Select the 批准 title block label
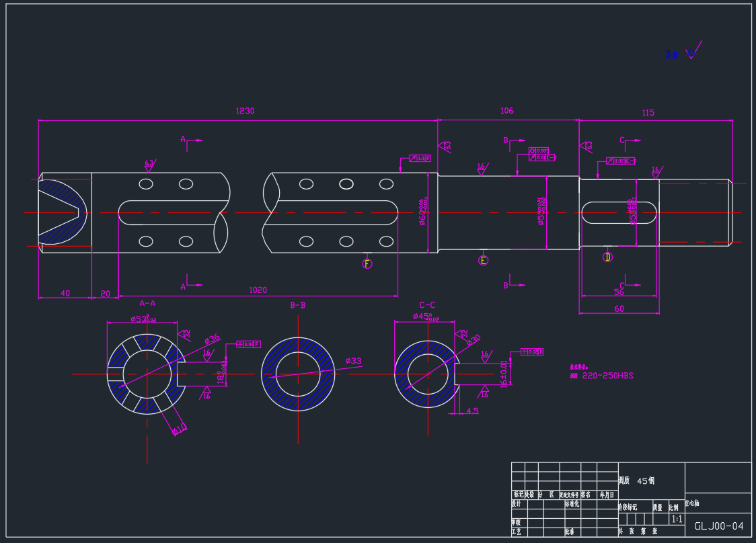756x543 pixels. click(570, 532)
